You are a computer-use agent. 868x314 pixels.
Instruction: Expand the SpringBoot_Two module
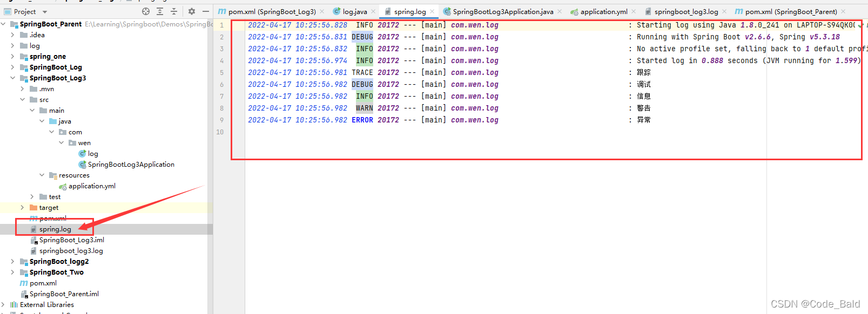[x=13, y=272]
